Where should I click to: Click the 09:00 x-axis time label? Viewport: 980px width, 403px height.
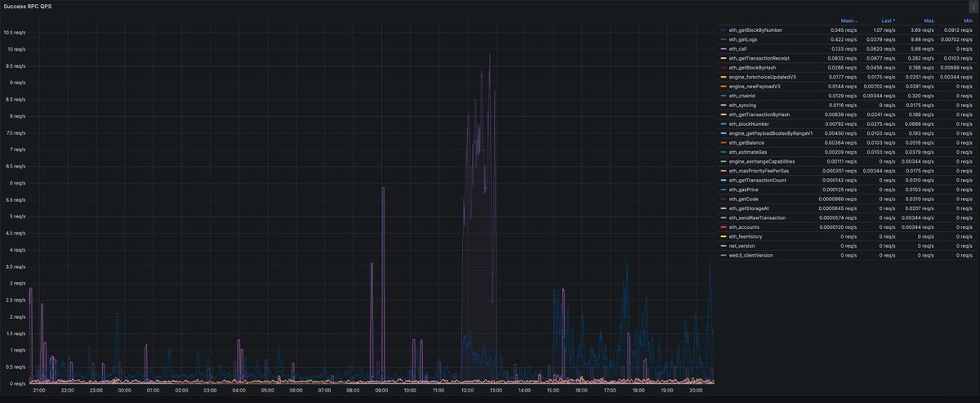[381, 390]
